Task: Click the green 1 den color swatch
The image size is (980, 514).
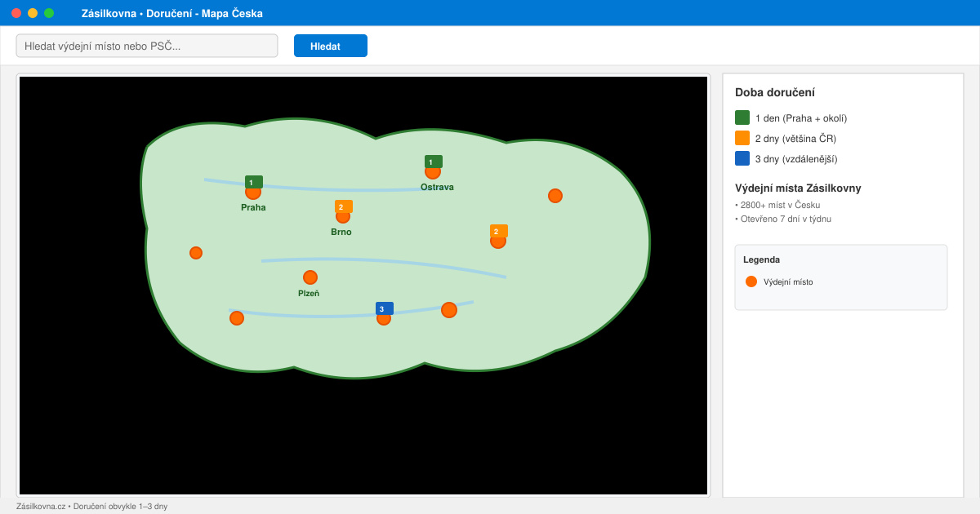Action: pyautogui.click(x=742, y=117)
